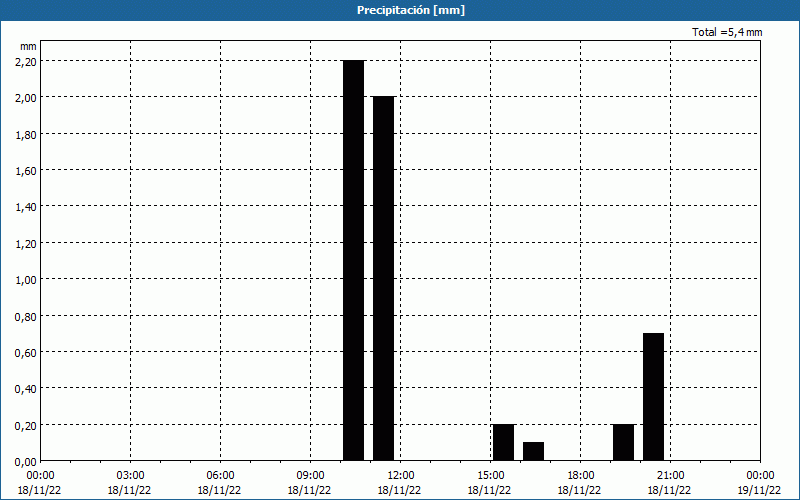Image resolution: width=800 pixels, height=500 pixels.
Task: Click the y-axis value 1,20
Action: [26, 243]
